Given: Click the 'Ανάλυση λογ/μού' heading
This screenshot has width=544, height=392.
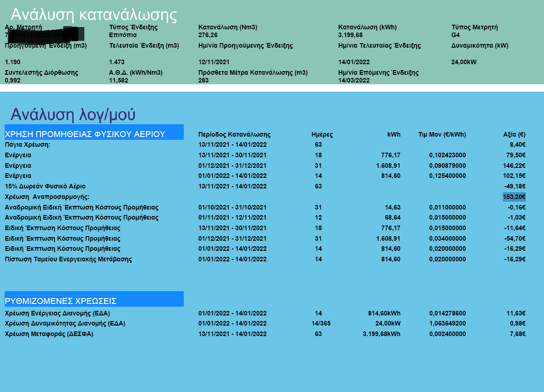Looking at the screenshot, I should 73,115.
